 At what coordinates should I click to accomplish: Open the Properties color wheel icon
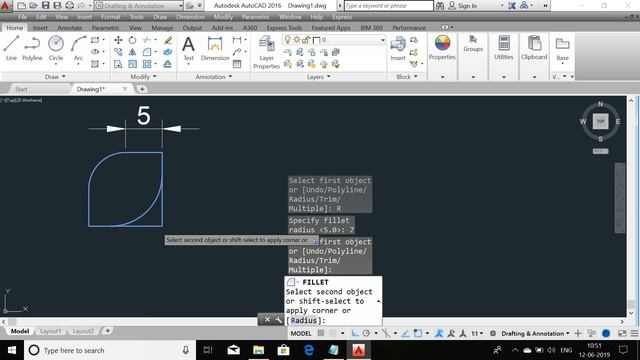click(x=442, y=43)
